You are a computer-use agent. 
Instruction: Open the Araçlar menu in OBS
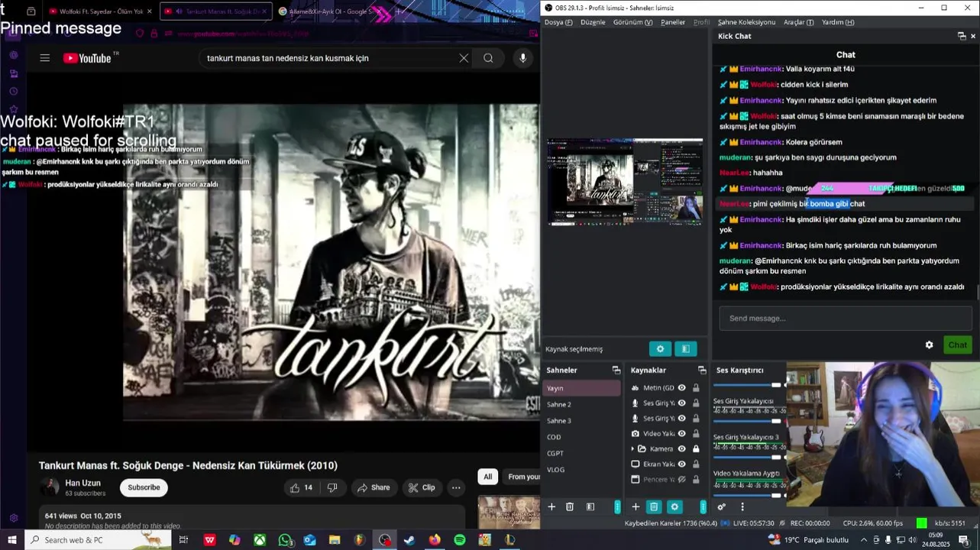coord(799,22)
